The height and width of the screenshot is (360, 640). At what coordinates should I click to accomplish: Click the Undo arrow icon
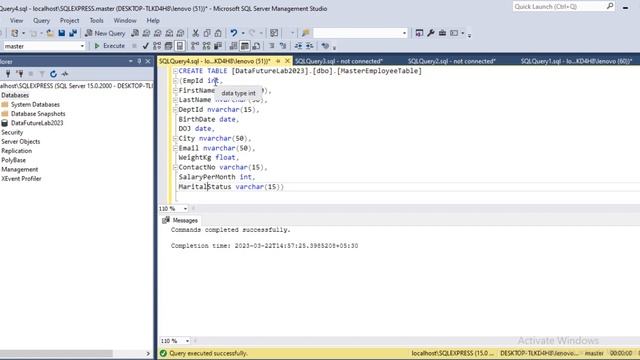(233, 33)
